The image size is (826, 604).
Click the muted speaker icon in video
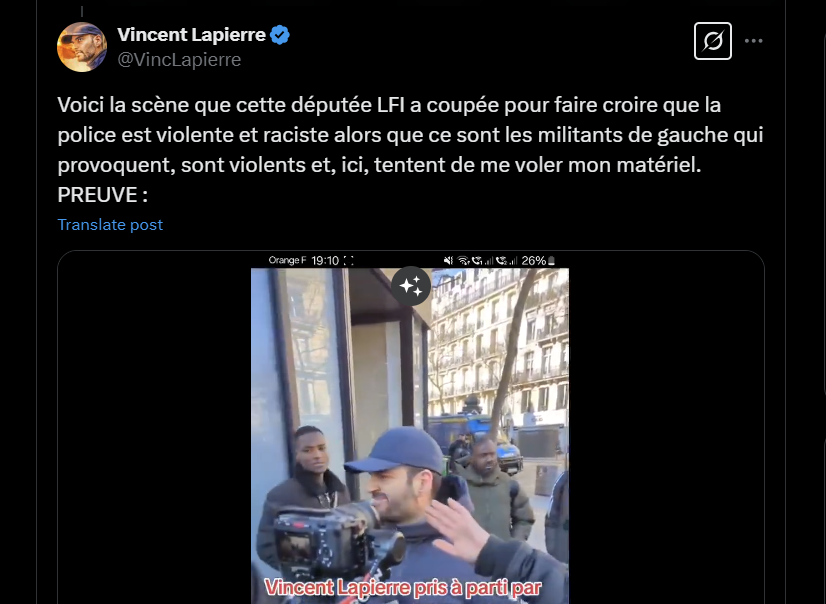point(448,261)
